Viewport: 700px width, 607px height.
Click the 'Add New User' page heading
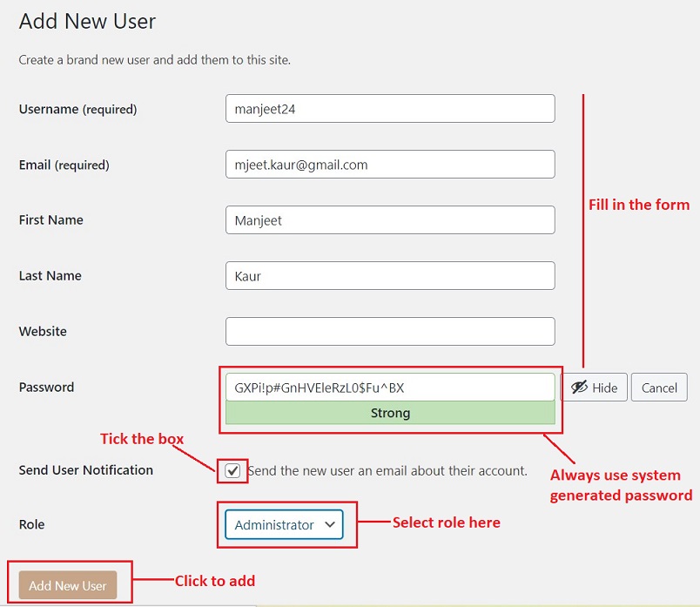tap(87, 22)
